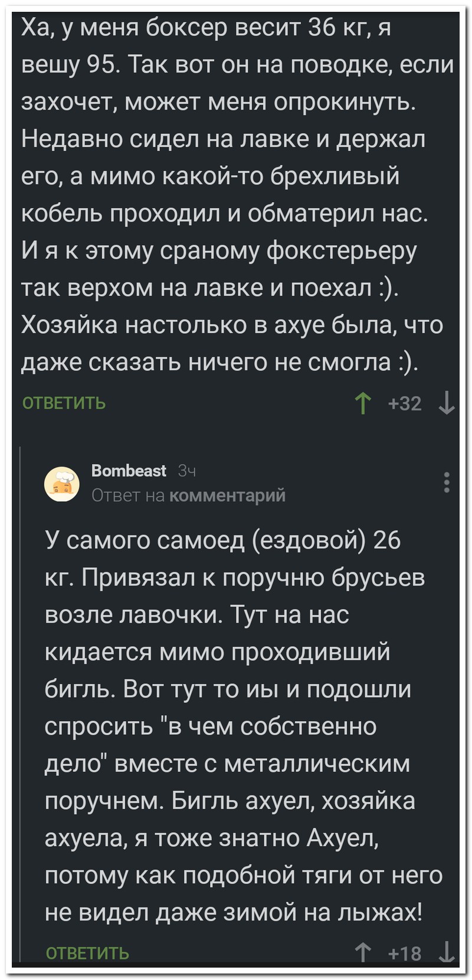This screenshot has width=472, height=980.
Task: Click the boxer comment text body
Action: [x=230, y=195]
